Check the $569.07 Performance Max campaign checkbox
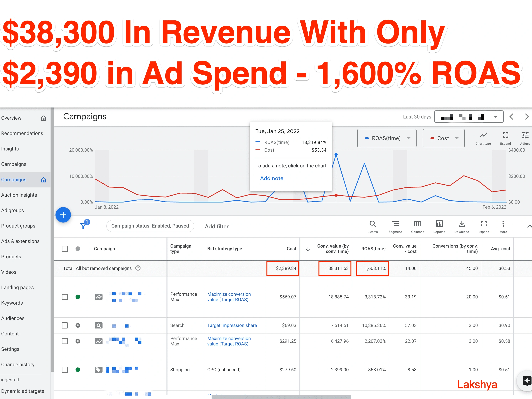 point(65,297)
